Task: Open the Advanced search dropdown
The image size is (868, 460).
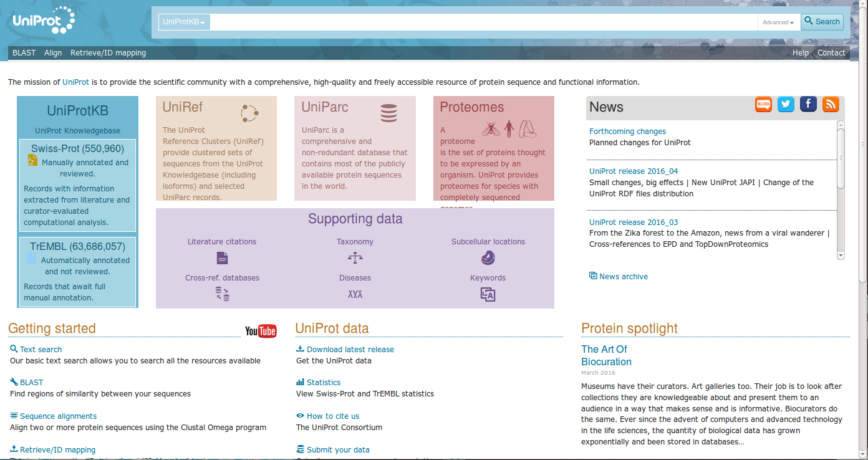Action: (x=778, y=22)
